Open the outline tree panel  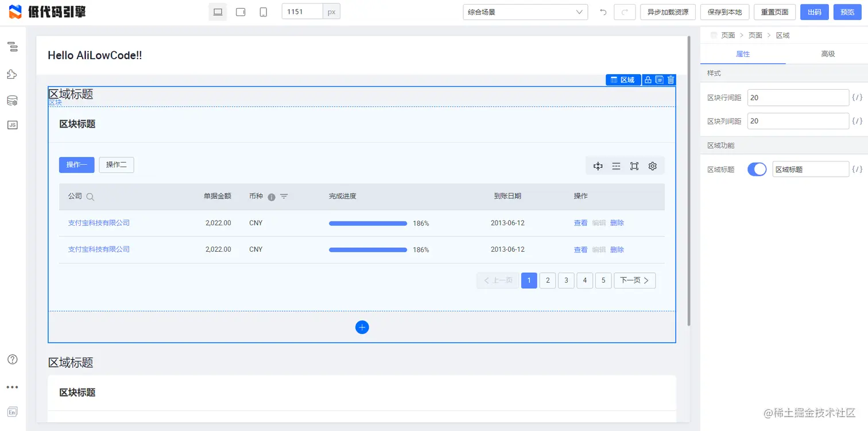point(12,47)
